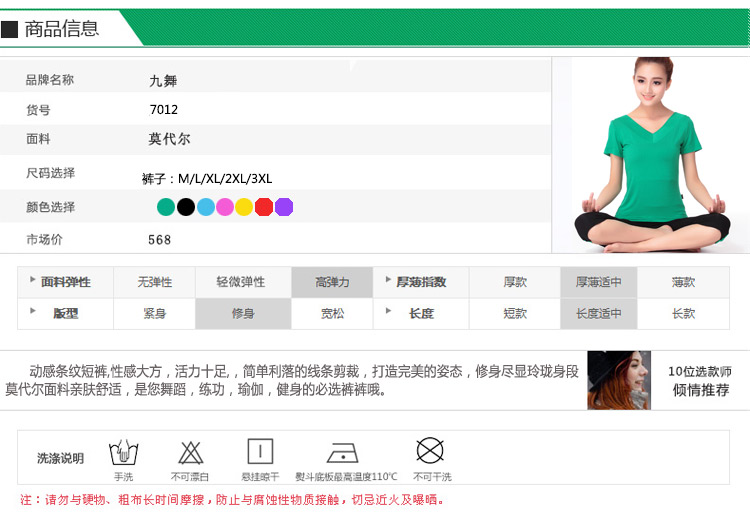Open the 商品信息 header tab
750x521 pixels.
62,28
